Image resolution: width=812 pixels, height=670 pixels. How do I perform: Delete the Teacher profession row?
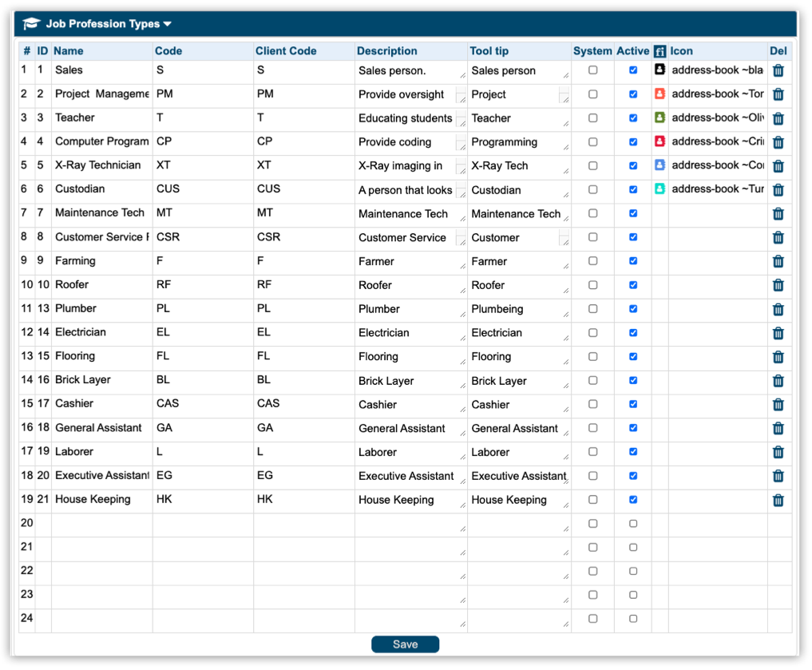coord(778,118)
